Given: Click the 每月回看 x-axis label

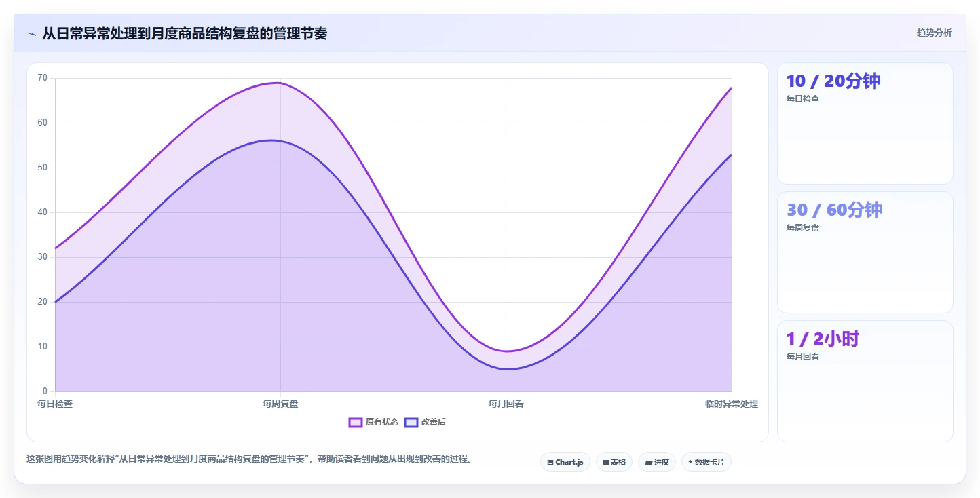Looking at the screenshot, I should (x=506, y=404).
